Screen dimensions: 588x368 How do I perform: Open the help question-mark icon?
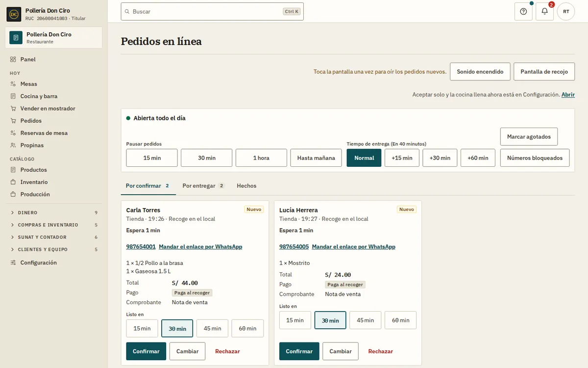[x=523, y=11]
